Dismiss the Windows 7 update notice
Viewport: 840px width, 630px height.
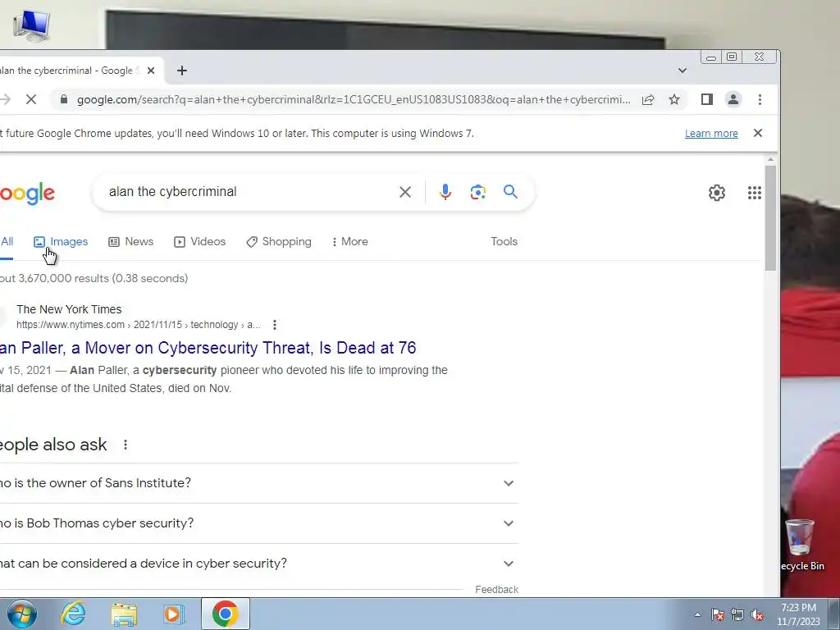(x=757, y=133)
